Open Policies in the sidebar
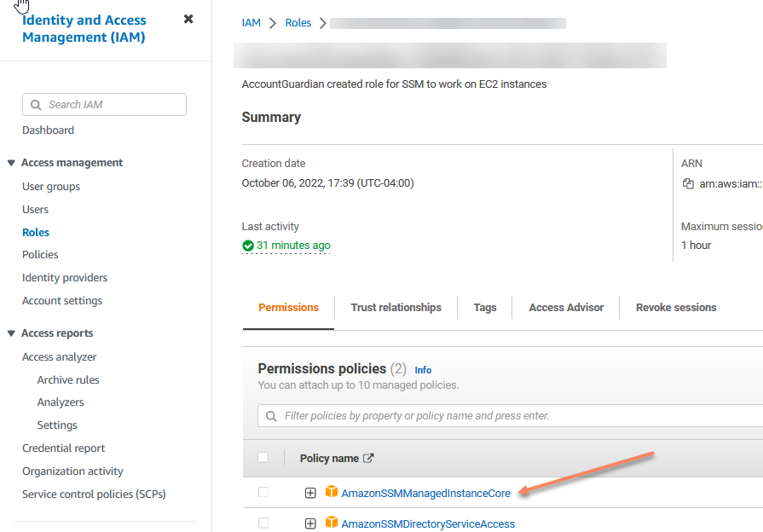This screenshot has width=763, height=532. point(40,255)
